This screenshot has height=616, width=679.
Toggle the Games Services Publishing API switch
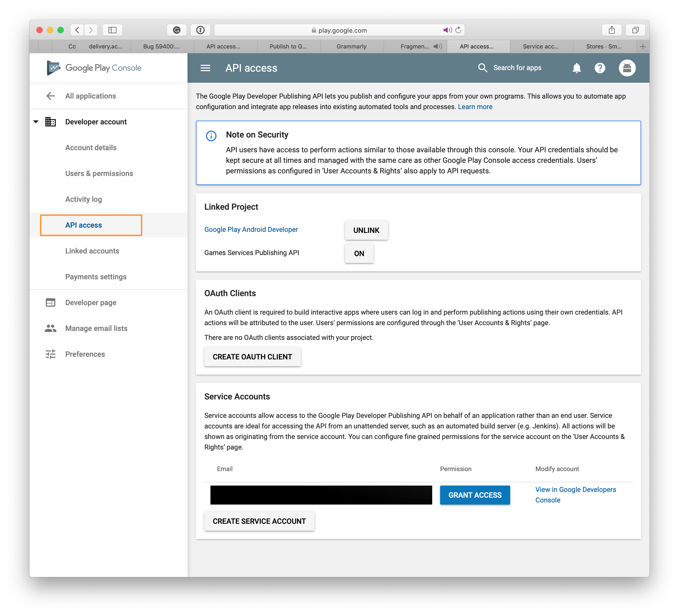pos(358,253)
